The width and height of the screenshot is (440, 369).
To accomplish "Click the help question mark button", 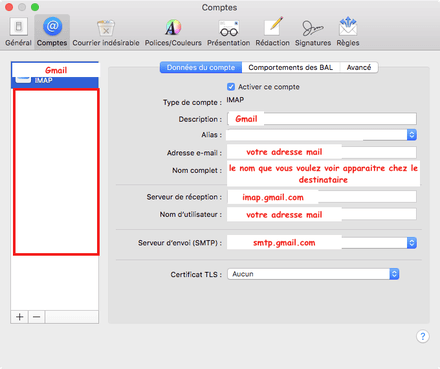I will point(423,336).
